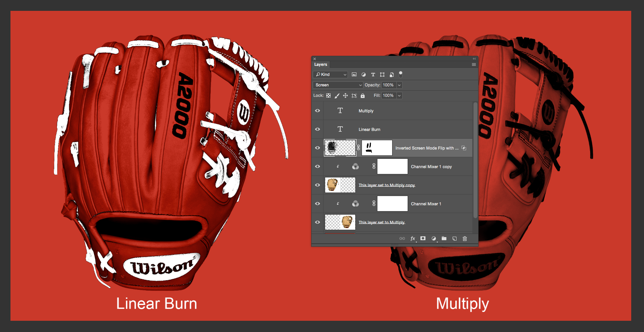The image size is (644, 332).
Task: Hide the Linear Burn text layer
Action: pyautogui.click(x=317, y=129)
